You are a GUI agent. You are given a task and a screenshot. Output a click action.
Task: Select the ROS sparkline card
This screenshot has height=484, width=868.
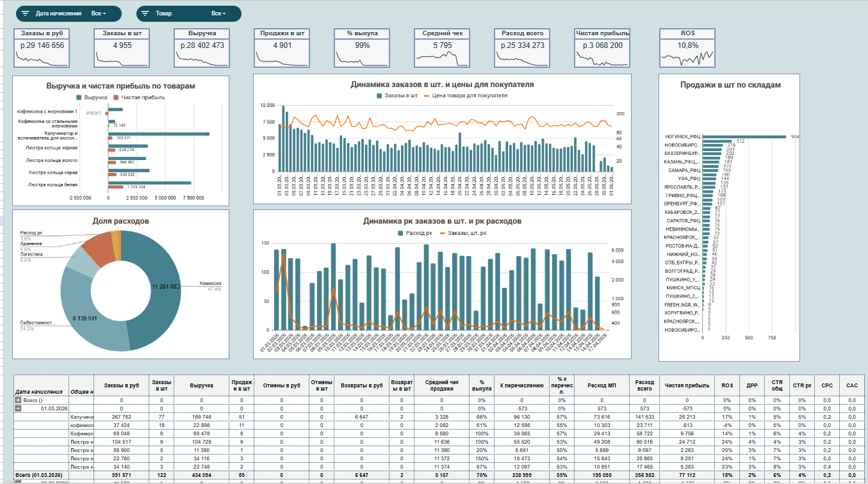[x=688, y=47]
